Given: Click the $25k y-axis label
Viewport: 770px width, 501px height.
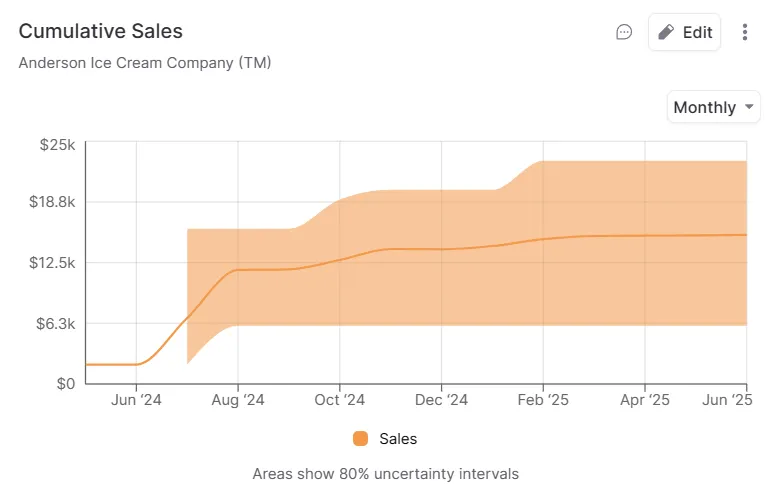Looking at the screenshot, I should coord(57,145).
